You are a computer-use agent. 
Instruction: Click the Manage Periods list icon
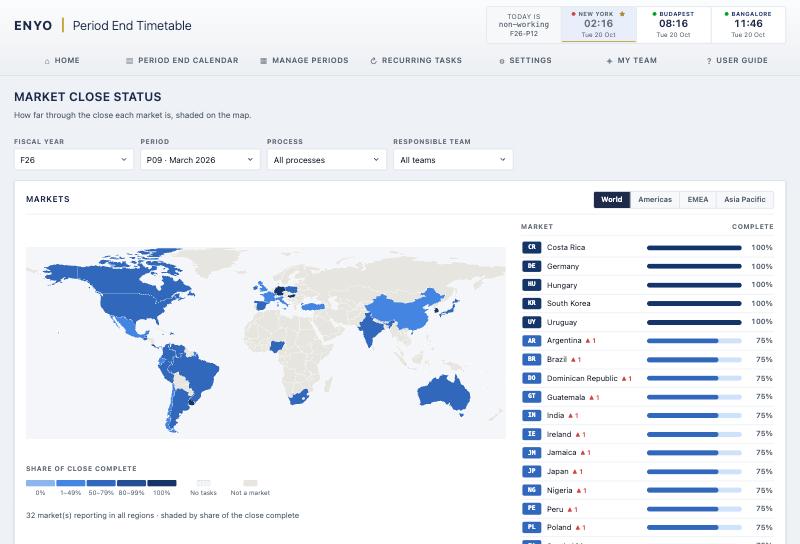263,61
